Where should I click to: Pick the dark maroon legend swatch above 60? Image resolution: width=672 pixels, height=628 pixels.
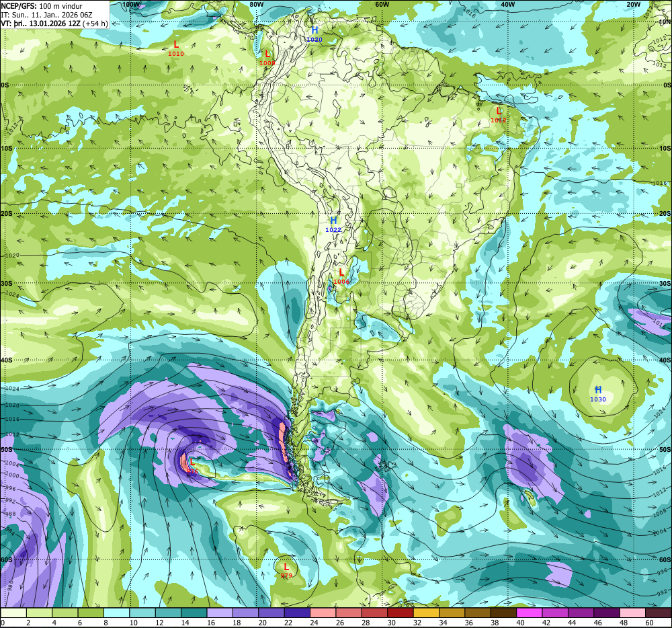click(659, 613)
